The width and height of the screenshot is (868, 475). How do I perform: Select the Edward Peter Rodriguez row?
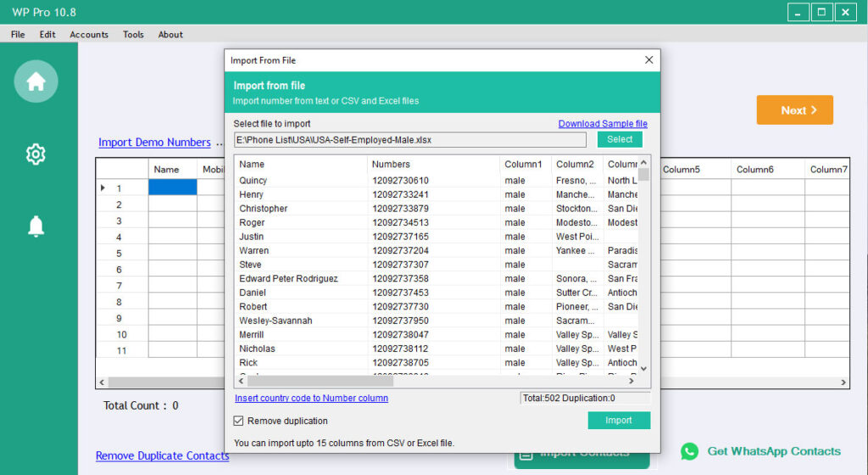[x=437, y=278]
